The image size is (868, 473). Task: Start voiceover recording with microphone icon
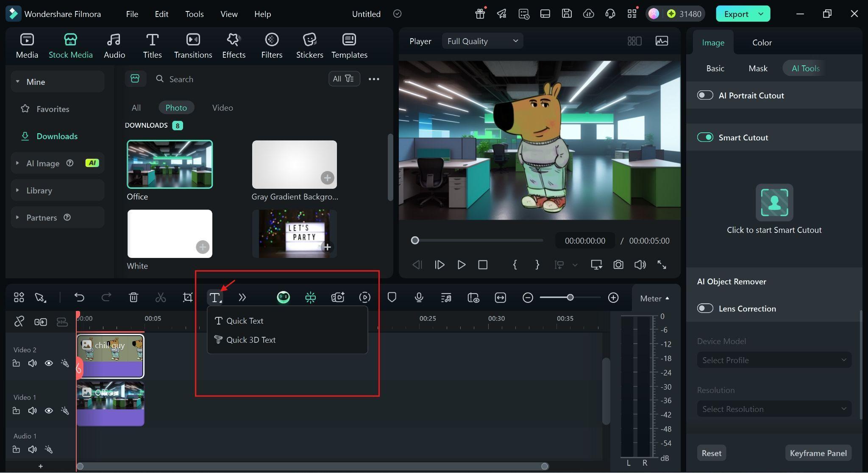(419, 298)
